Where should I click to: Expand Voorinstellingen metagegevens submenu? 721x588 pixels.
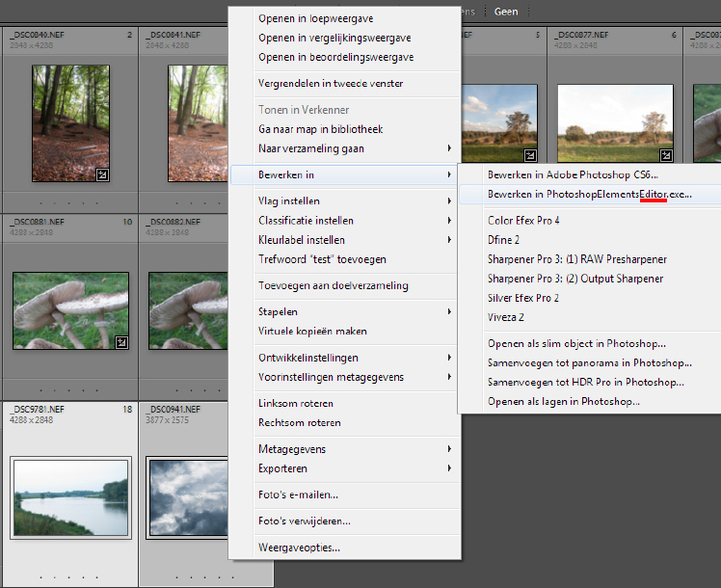click(x=345, y=377)
